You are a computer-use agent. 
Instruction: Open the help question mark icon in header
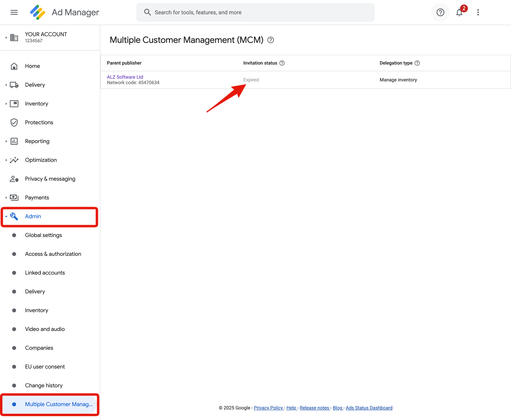click(440, 12)
